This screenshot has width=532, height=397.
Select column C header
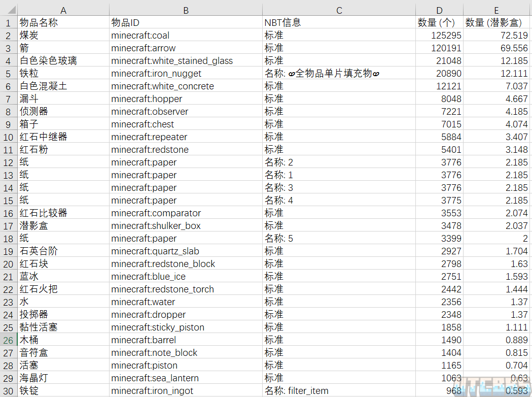tap(339, 10)
